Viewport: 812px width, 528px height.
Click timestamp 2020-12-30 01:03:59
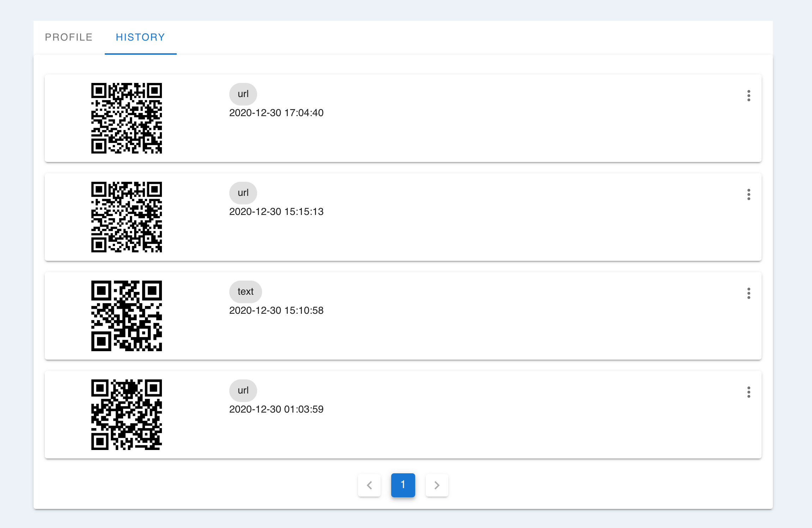click(276, 409)
